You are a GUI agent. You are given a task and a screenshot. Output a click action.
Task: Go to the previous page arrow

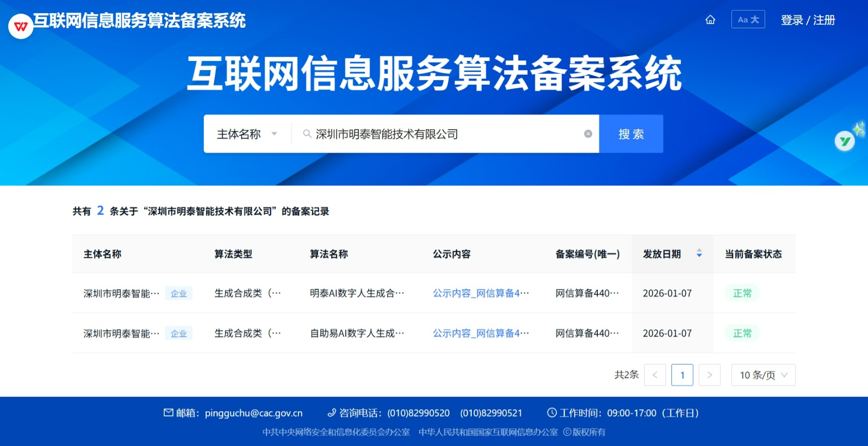(655, 375)
